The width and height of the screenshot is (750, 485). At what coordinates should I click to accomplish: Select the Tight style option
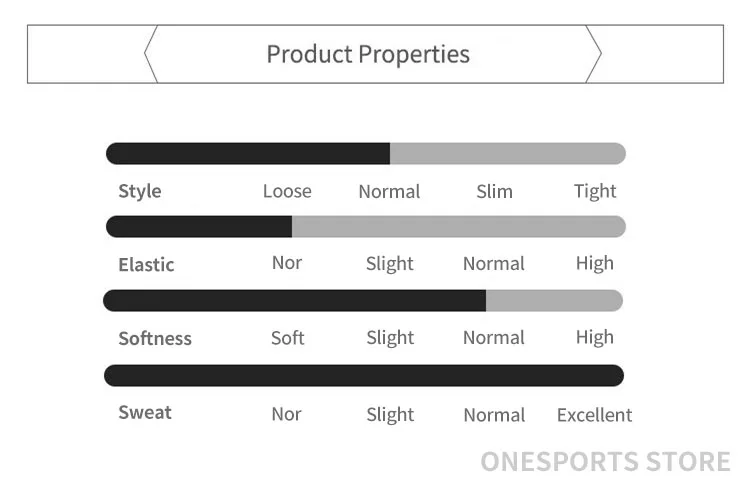pos(595,191)
